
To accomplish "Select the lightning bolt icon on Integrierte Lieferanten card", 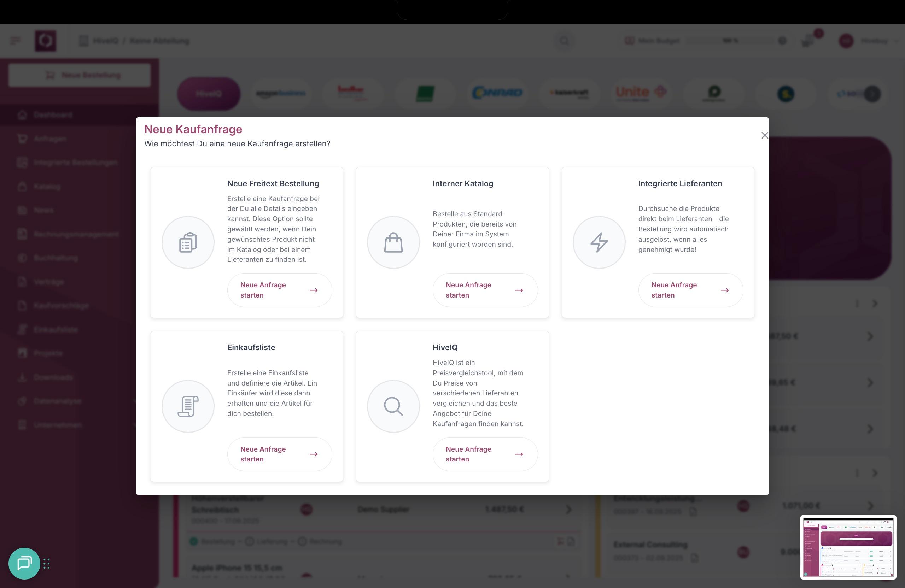I will point(599,242).
